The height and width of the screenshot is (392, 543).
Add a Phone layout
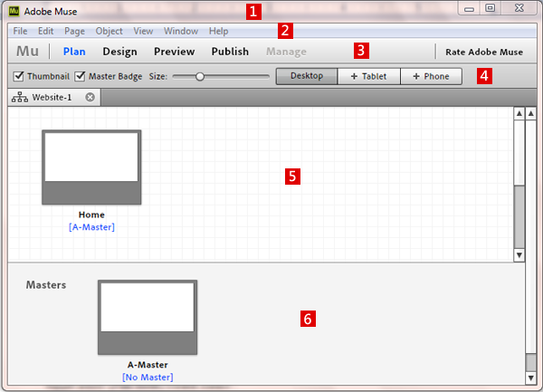(x=431, y=76)
